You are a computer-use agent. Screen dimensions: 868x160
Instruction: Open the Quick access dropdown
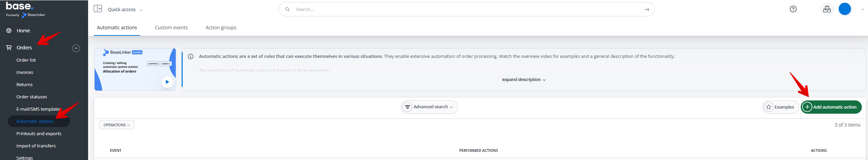coord(125,10)
